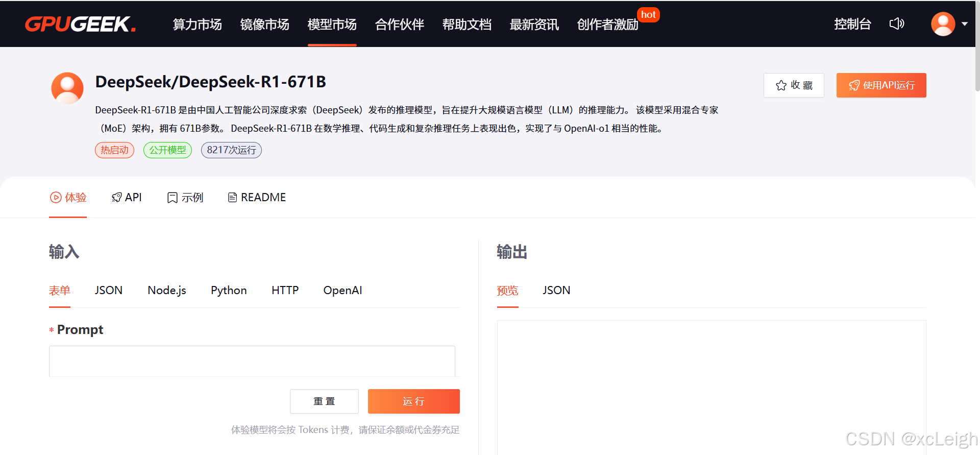This screenshot has width=980, height=455.
Task: Switch to the API tab
Action: coord(127,197)
